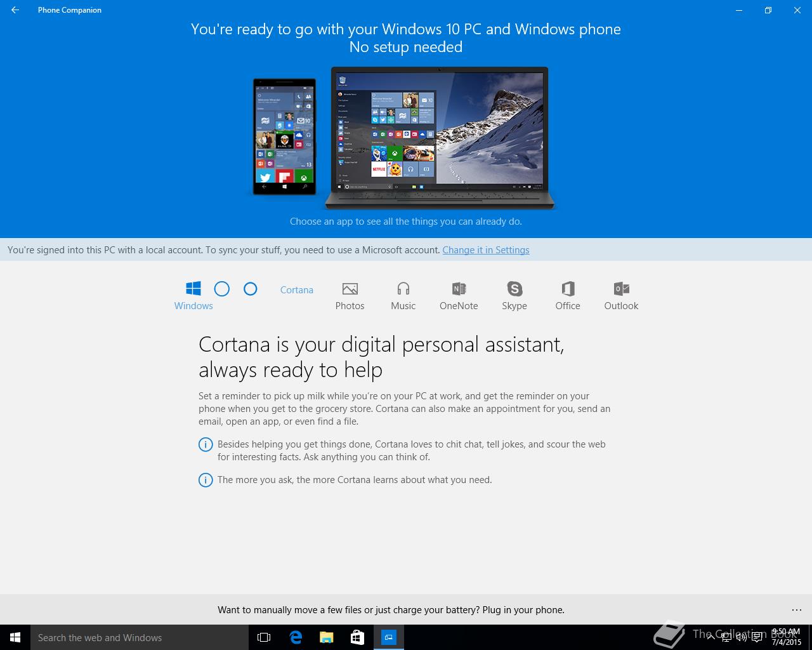Viewport: 812px width, 650px height.
Task: Click the Windows phone image
Action: (x=284, y=136)
